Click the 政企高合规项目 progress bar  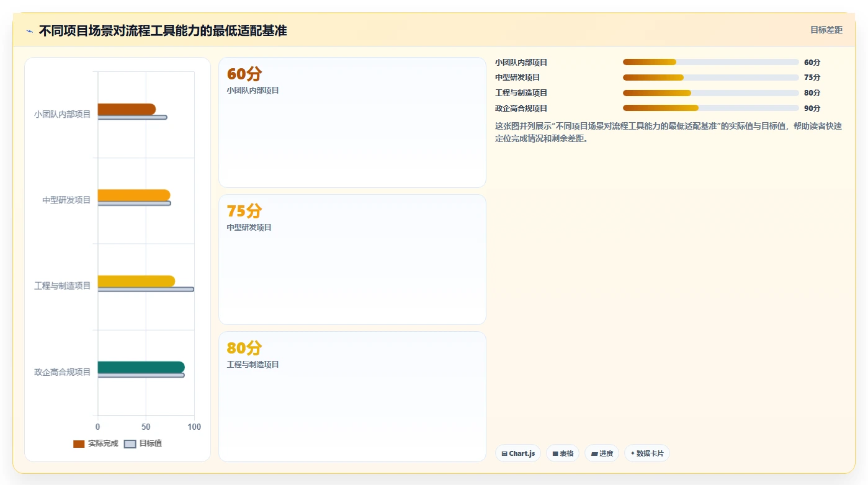coord(711,108)
